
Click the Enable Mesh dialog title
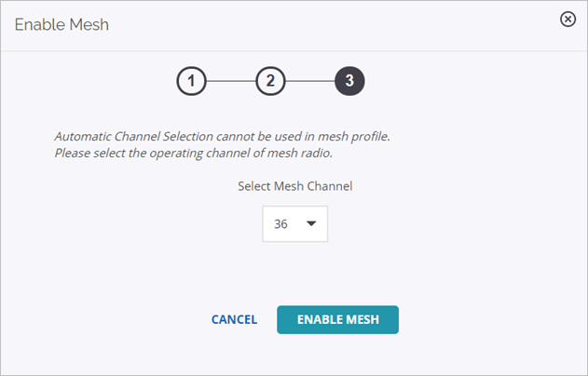tap(62, 24)
